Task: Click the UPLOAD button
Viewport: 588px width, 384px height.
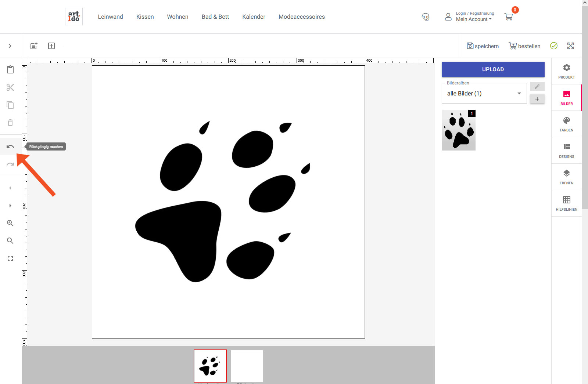Action: click(493, 69)
